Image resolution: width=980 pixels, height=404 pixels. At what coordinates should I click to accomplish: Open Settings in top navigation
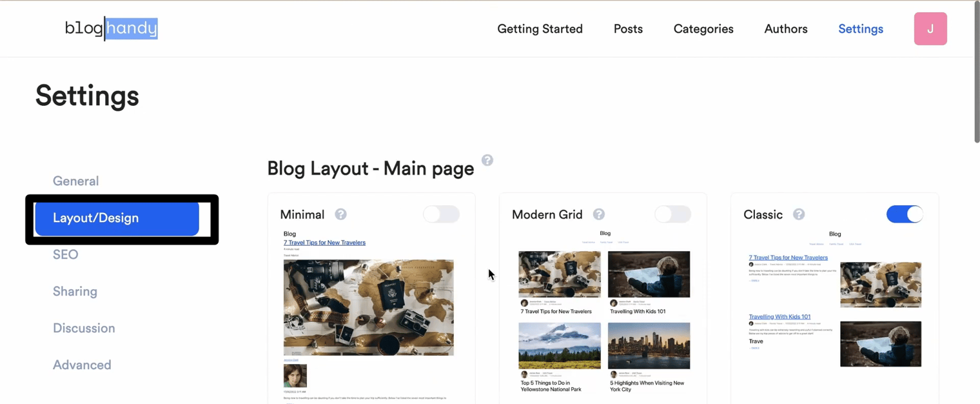pyautogui.click(x=861, y=29)
